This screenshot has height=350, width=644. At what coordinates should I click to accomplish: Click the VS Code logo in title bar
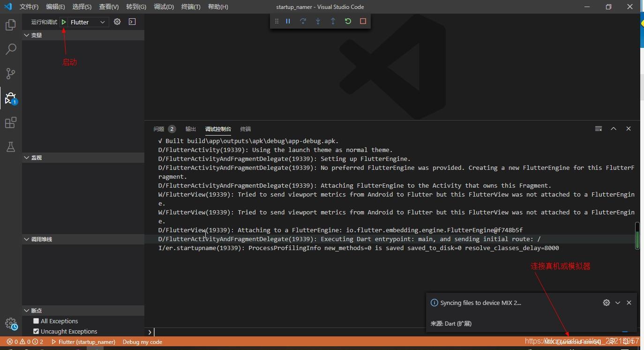pyautogui.click(x=8, y=7)
